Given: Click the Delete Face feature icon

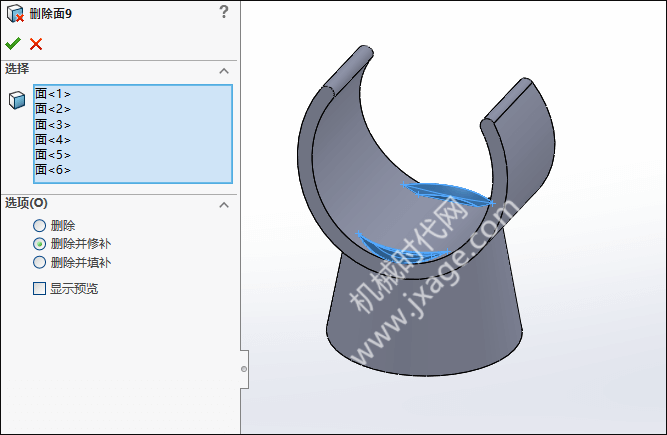Looking at the screenshot, I should pyautogui.click(x=15, y=13).
